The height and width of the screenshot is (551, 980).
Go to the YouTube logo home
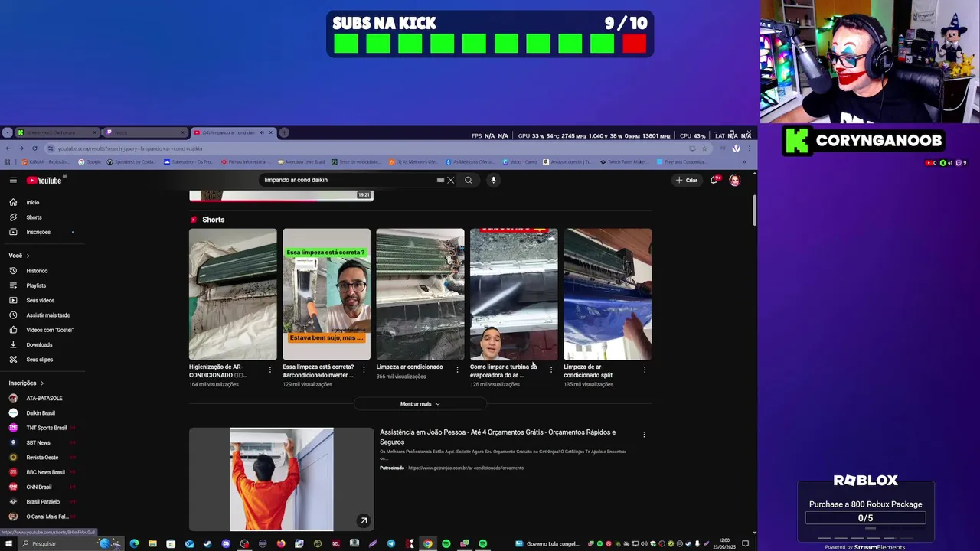[x=44, y=180]
